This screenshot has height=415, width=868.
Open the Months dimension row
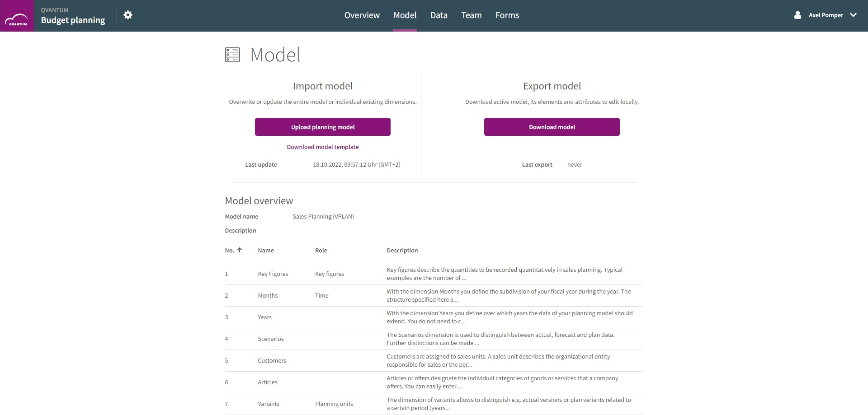pos(268,295)
